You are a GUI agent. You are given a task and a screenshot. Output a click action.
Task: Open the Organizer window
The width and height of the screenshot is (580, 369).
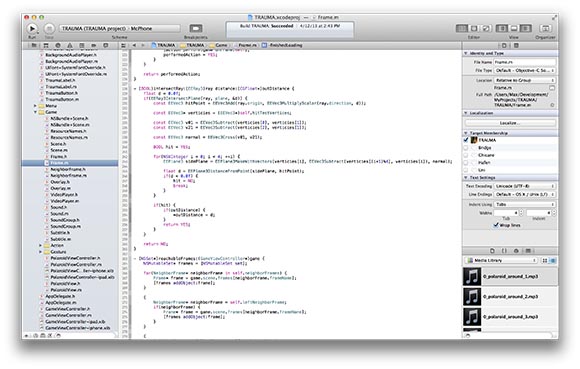click(545, 28)
